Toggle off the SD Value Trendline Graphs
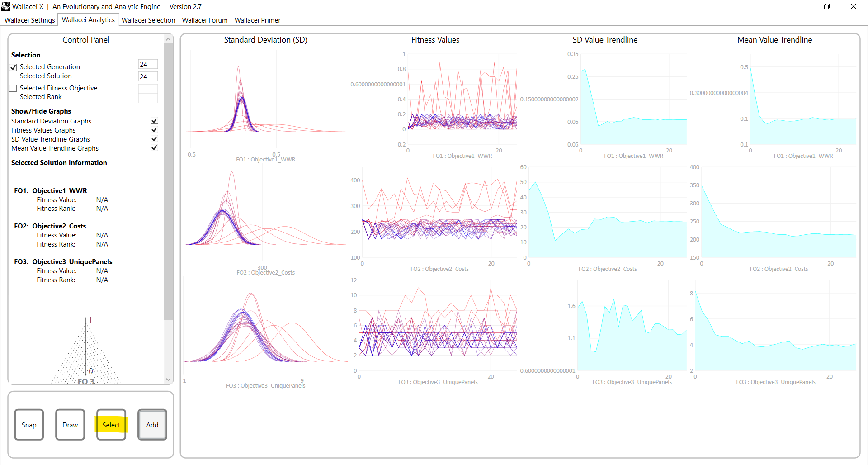The width and height of the screenshot is (868, 465). click(x=154, y=138)
